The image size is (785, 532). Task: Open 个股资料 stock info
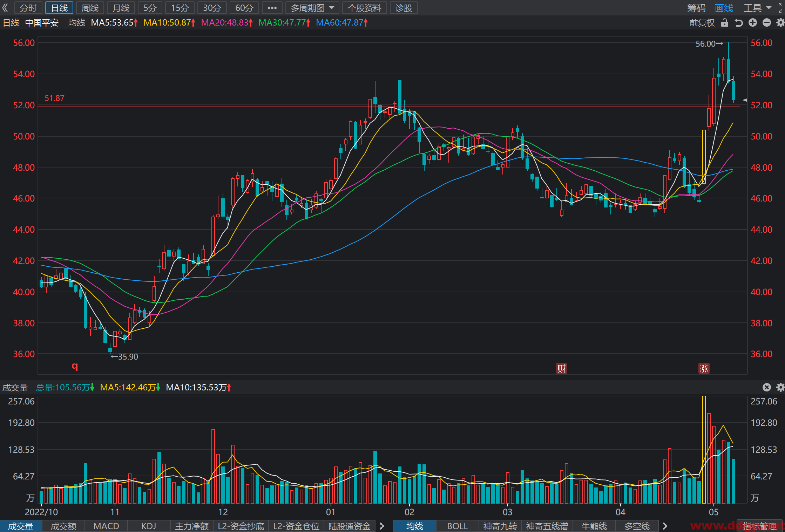[364, 8]
